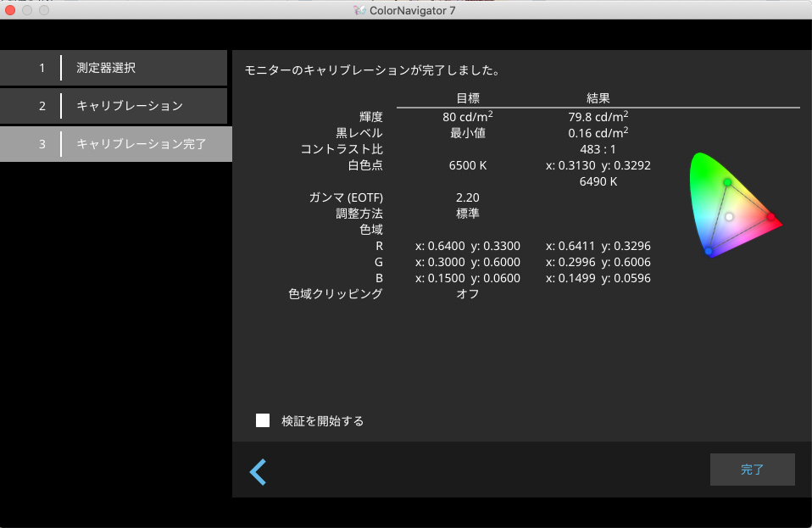This screenshot has width=812, height=528.
Task: Click result value 79.8 cd/m²
Action: coord(598,116)
